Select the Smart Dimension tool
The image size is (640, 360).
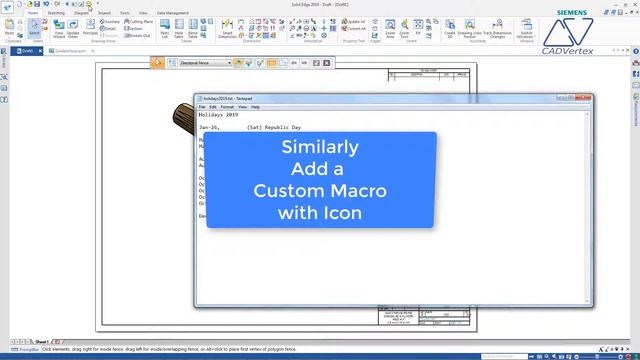(x=227, y=29)
